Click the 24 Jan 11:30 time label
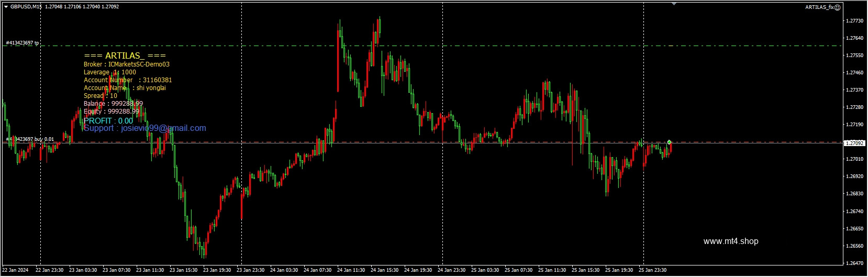 pyautogui.click(x=351, y=271)
